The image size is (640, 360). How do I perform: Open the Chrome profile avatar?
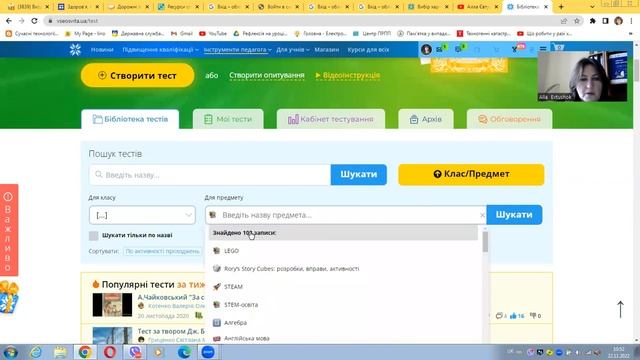click(x=618, y=21)
